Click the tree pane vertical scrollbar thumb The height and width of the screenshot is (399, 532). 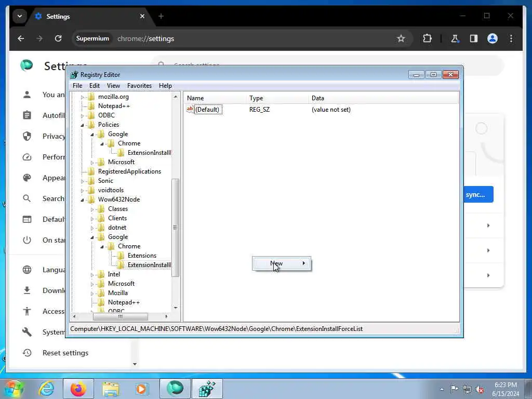(x=175, y=228)
